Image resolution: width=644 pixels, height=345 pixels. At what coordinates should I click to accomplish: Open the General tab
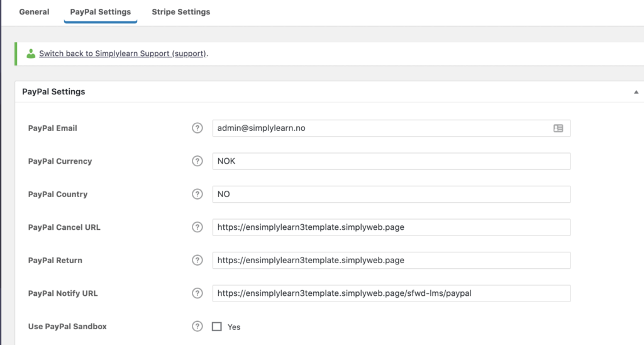(34, 12)
